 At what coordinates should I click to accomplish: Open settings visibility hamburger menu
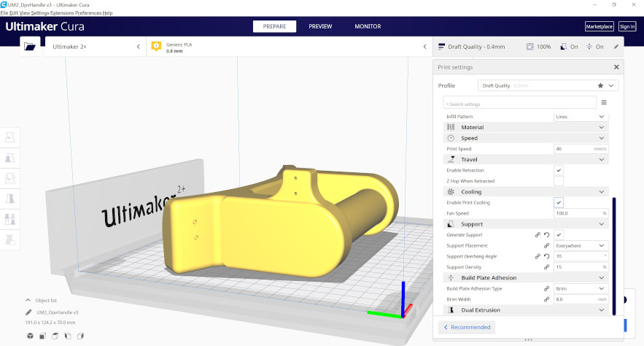point(604,102)
